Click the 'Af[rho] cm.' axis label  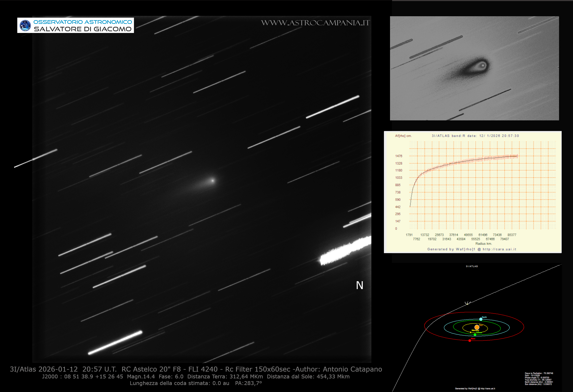403,136
